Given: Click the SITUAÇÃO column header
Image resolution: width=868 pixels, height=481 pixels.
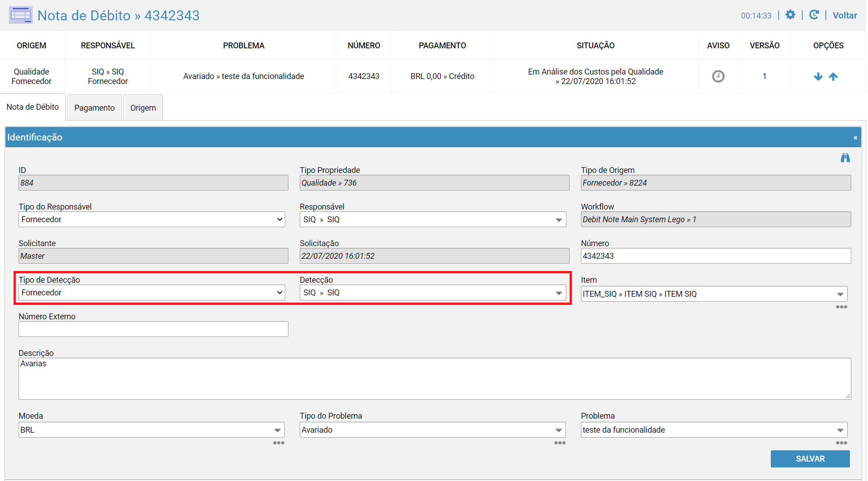Looking at the screenshot, I should click(595, 46).
